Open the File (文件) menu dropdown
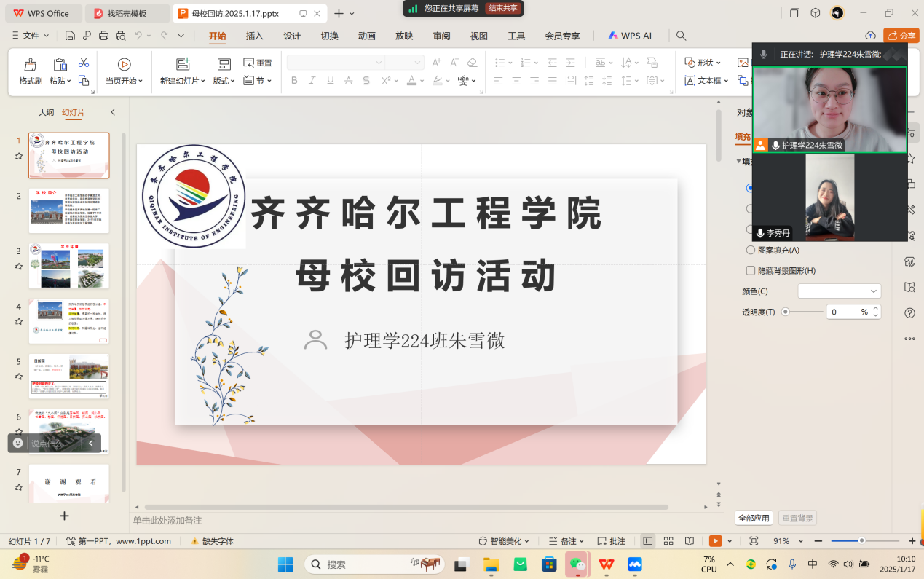The width and height of the screenshot is (924, 579). (x=31, y=36)
